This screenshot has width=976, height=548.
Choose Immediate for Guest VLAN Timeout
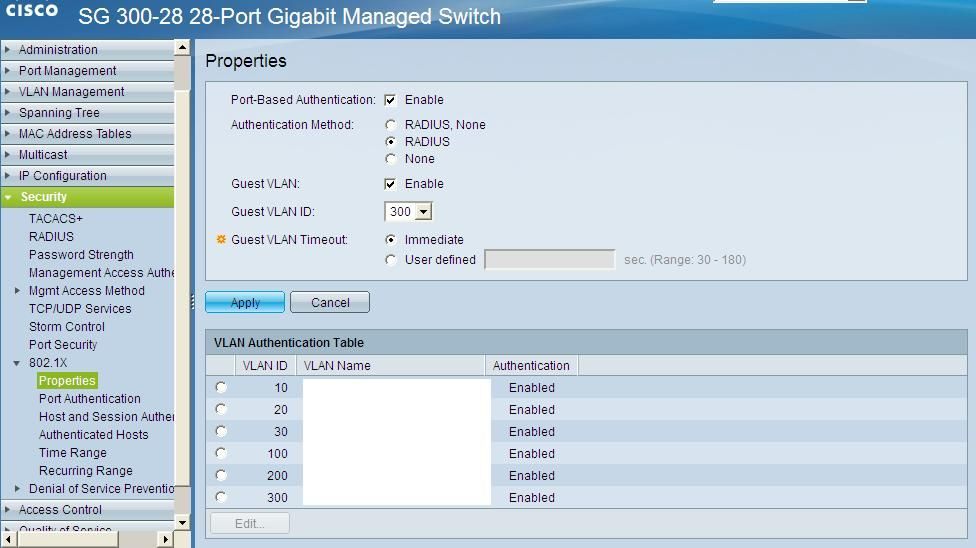click(x=390, y=240)
